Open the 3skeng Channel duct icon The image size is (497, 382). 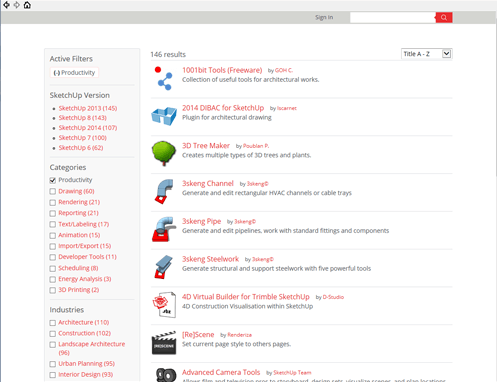[164, 191]
